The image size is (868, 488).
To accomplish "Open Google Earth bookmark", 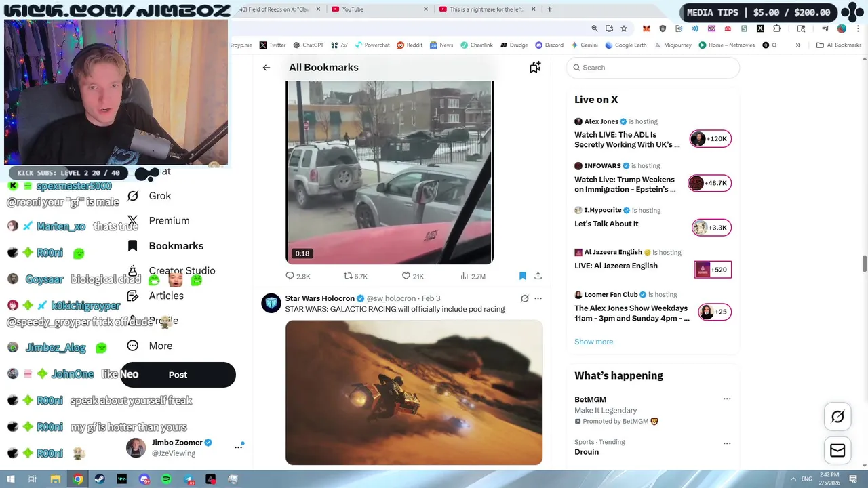I will pyautogui.click(x=626, y=45).
